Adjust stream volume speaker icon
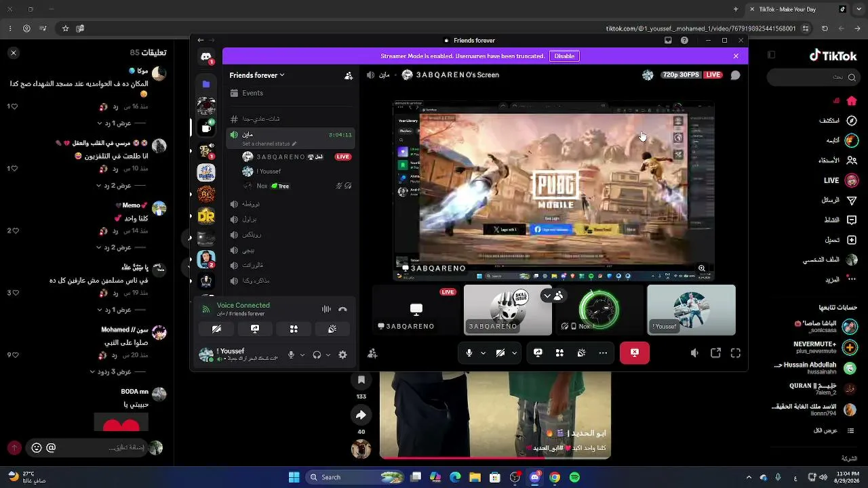Image resolution: width=868 pixels, height=488 pixels. [x=694, y=353]
